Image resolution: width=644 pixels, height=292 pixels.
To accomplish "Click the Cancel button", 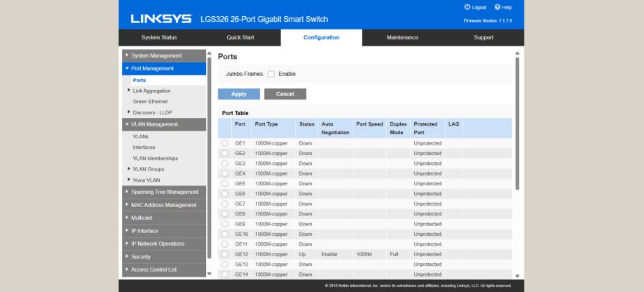I will point(285,94).
